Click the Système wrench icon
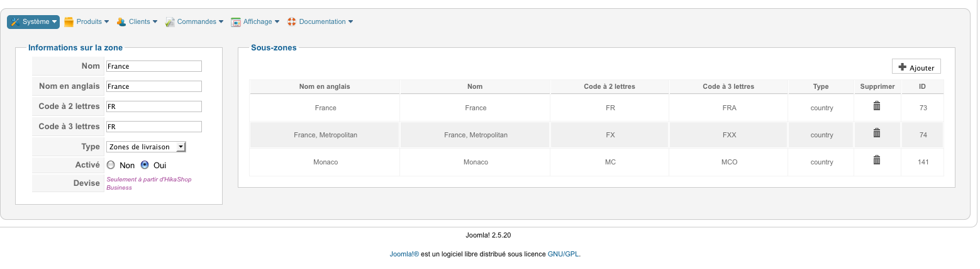 point(15,22)
